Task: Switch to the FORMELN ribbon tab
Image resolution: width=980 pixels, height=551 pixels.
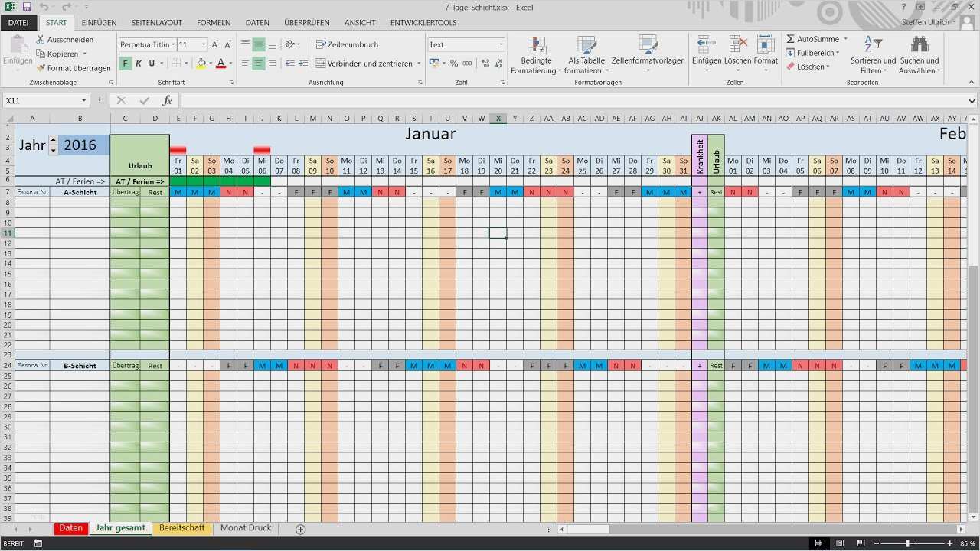Action: coord(213,23)
